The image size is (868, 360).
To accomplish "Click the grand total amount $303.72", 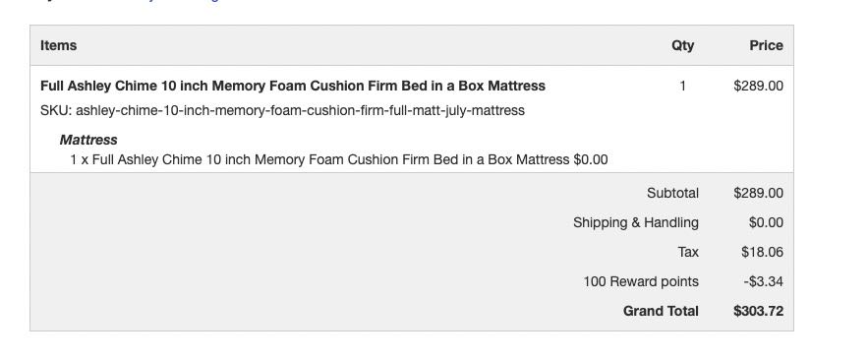I will pos(758,311).
